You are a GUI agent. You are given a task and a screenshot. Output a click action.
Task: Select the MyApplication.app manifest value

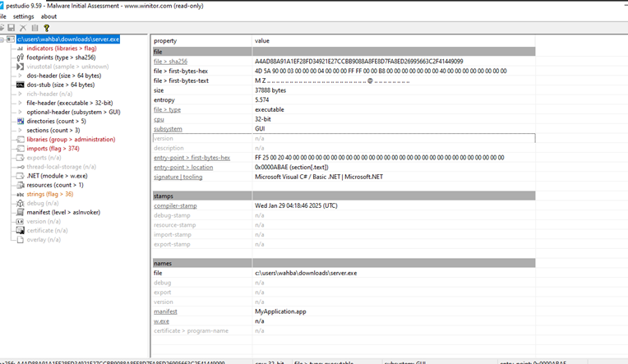[x=280, y=311]
